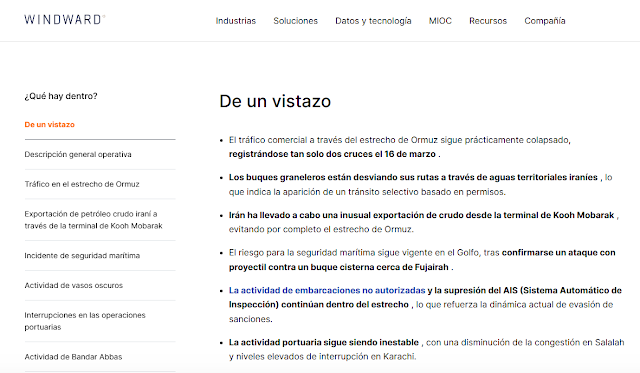Go to 'Descripción general operativa' section

[x=78, y=154]
